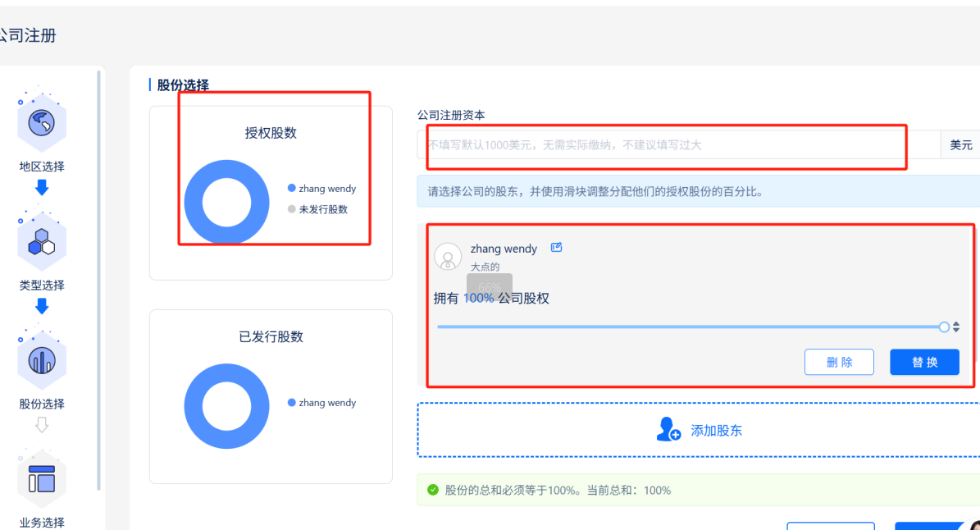The image size is (980, 530).
Task: Click the zhang wendy shareholder name
Action: point(504,249)
